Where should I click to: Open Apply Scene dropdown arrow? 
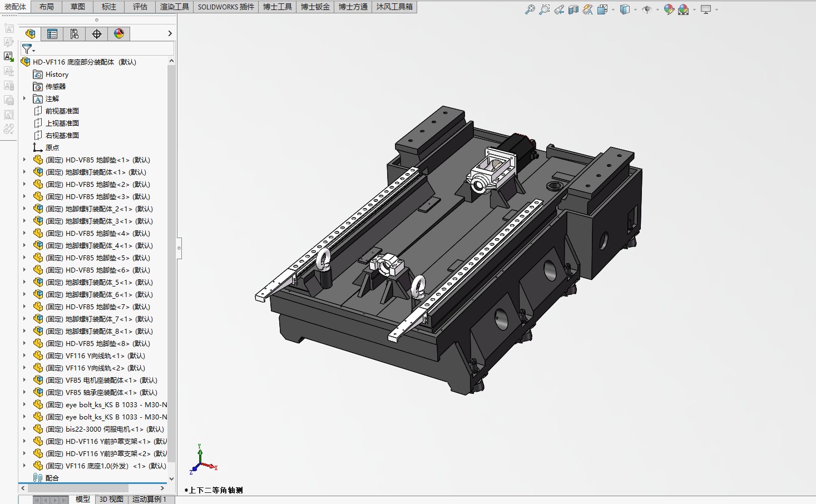[x=694, y=9]
